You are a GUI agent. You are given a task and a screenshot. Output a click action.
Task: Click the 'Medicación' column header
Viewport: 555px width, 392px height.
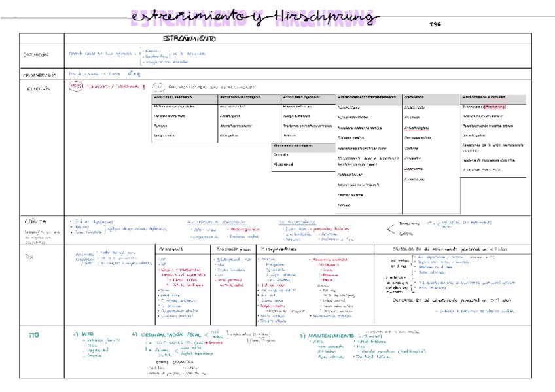coord(414,97)
